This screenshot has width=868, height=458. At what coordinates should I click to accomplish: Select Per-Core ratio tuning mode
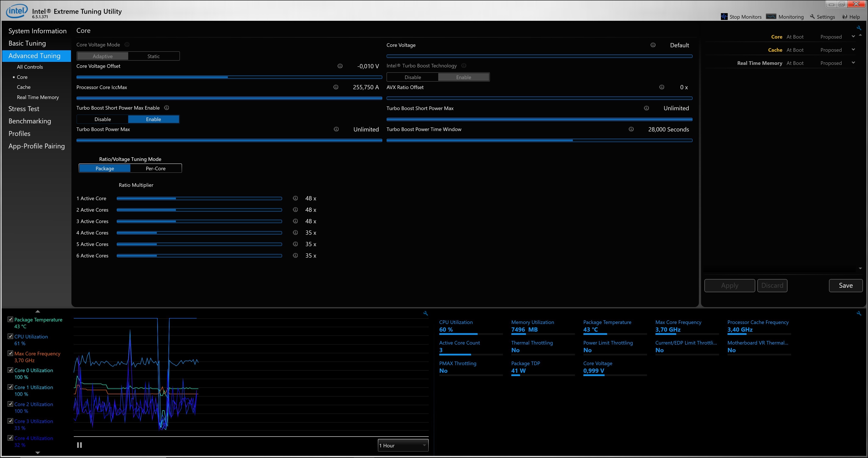[x=156, y=168]
